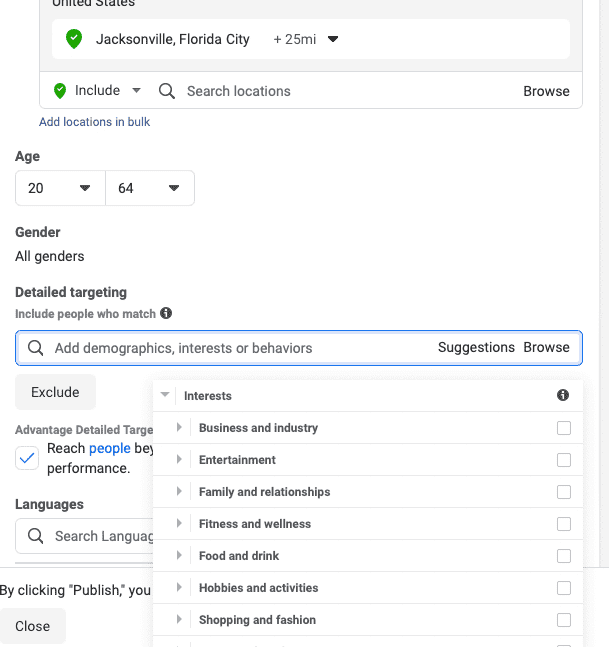Screen dimensions: 609x647
Task: Click the search icon in the Languages field
Action: click(x=35, y=536)
